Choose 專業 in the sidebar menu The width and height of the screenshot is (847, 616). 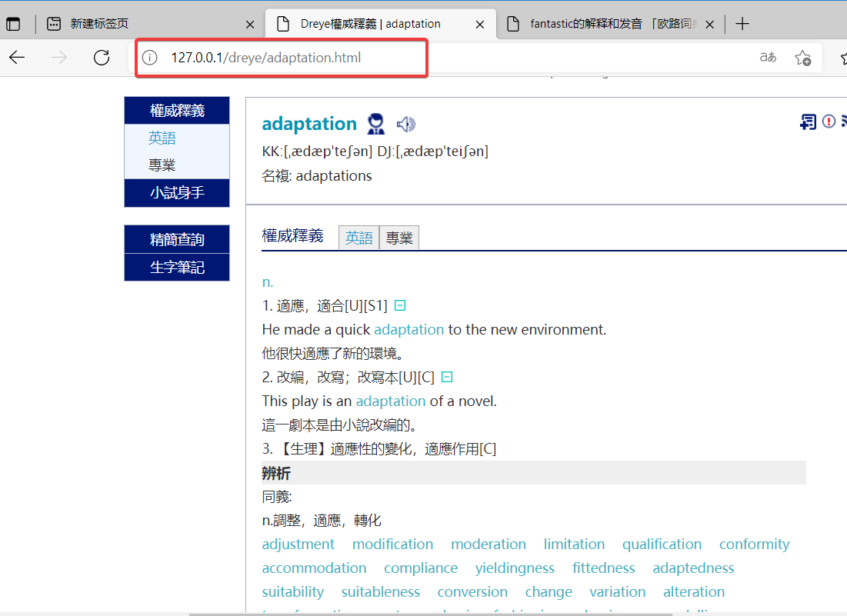pyautogui.click(x=162, y=165)
